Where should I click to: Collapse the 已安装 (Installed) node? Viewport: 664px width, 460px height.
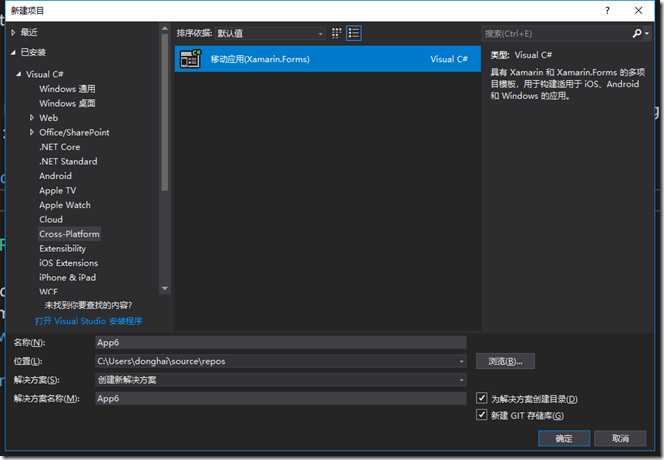click(x=13, y=53)
